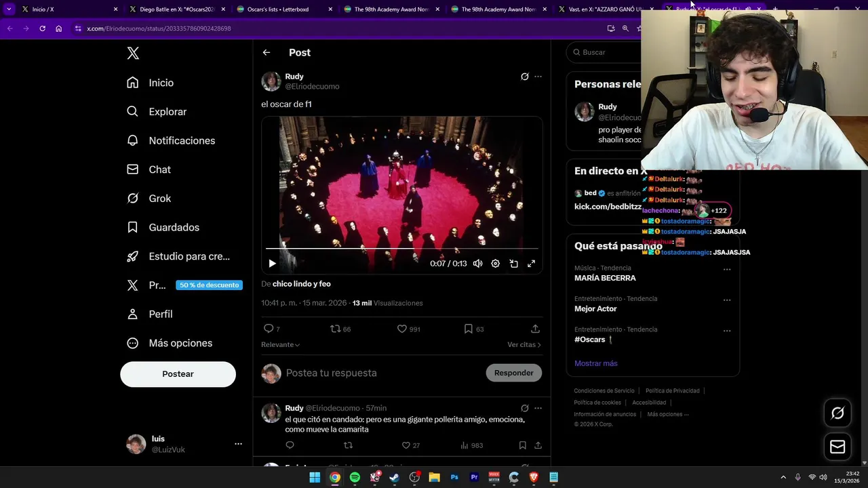This screenshot has width=868, height=488.
Task: Go back using the Post header arrow
Action: [267, 52]
